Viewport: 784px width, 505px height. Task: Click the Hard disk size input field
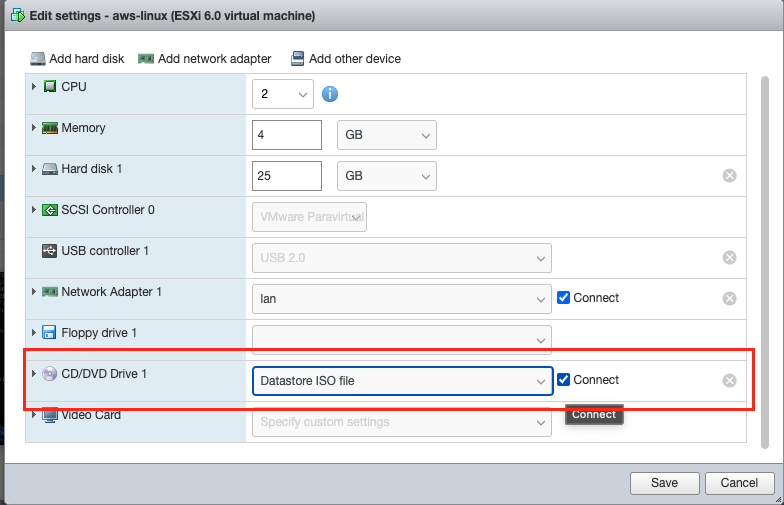[287, 176]
